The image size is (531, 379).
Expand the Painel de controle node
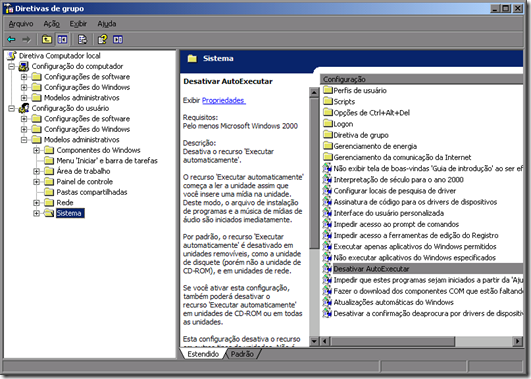36,182
